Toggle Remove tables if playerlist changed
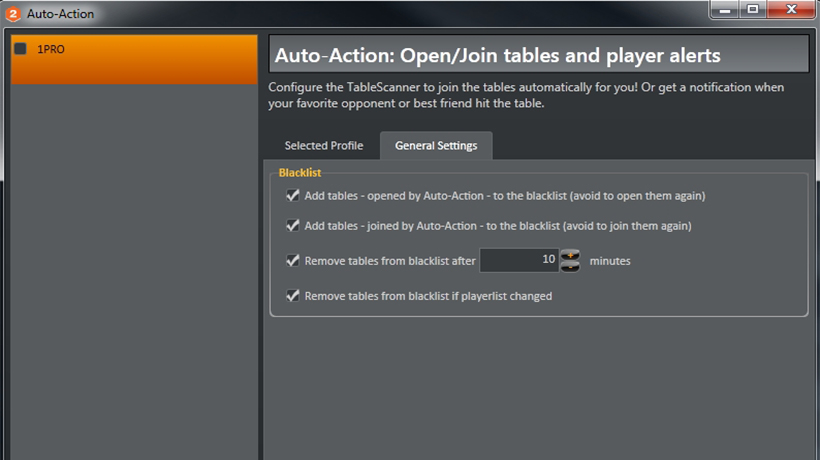 coord(292,296)
